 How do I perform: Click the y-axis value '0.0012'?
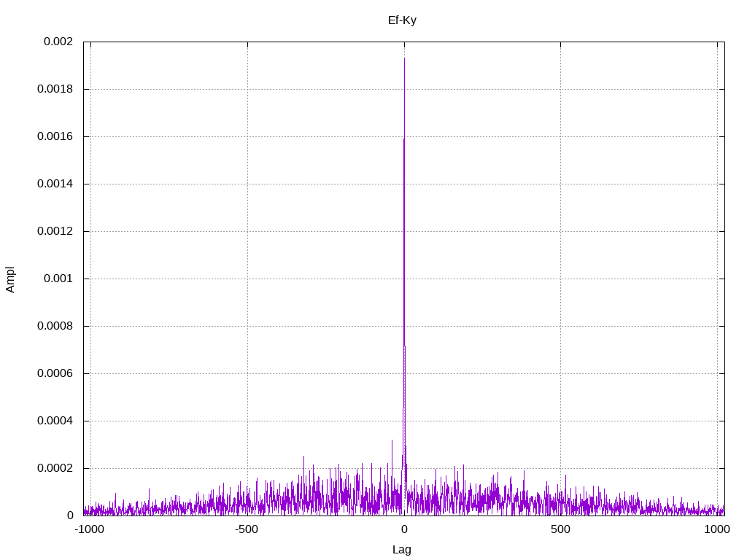[x=55, y=231]
